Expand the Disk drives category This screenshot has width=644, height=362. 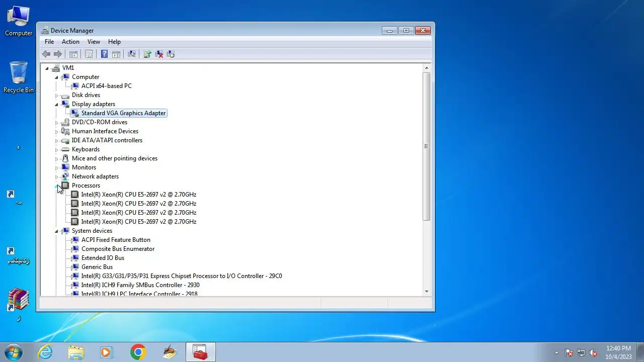pyautogui.click(x=56, y=95)
